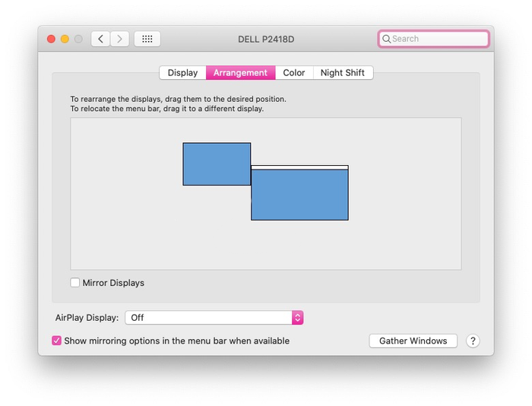The height and width of the screenshot is (406, 532).
Task: Enable the Mirror Displays checkbox
Action: [x=75, y=282]
